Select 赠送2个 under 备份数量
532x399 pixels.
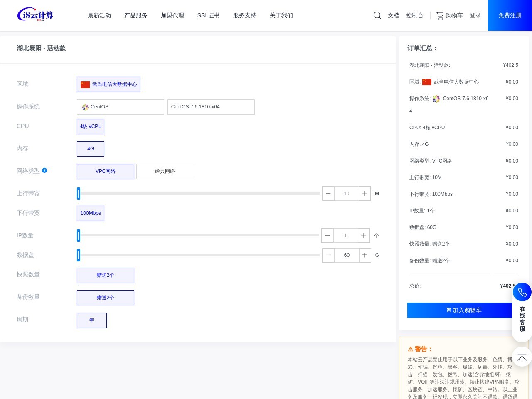point(106,298)
